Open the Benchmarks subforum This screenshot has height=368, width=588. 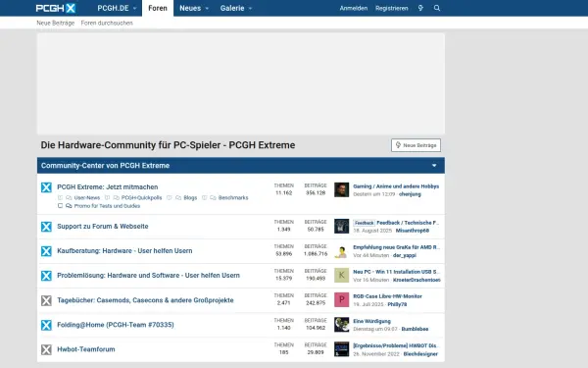click(233, 198)
